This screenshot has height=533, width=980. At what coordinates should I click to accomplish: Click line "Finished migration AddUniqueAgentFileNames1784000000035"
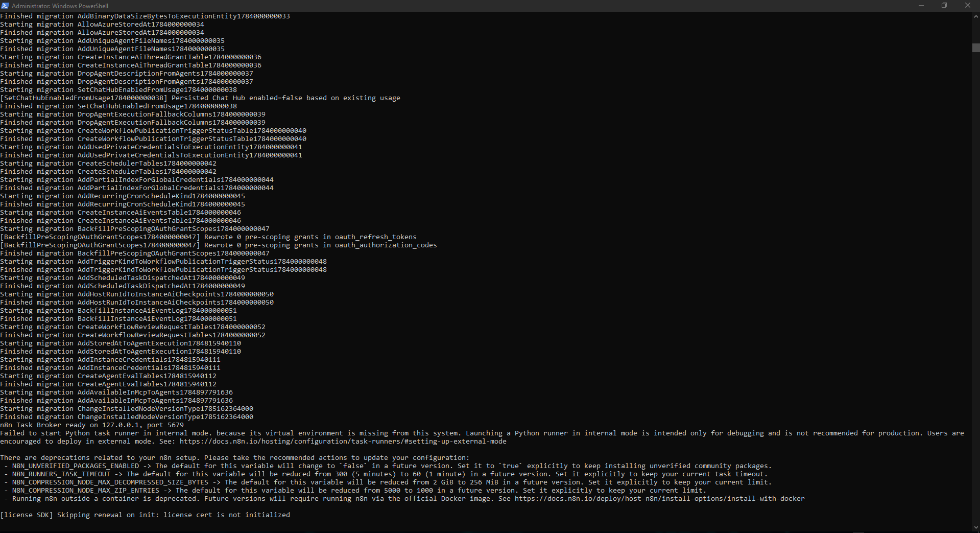112,49
